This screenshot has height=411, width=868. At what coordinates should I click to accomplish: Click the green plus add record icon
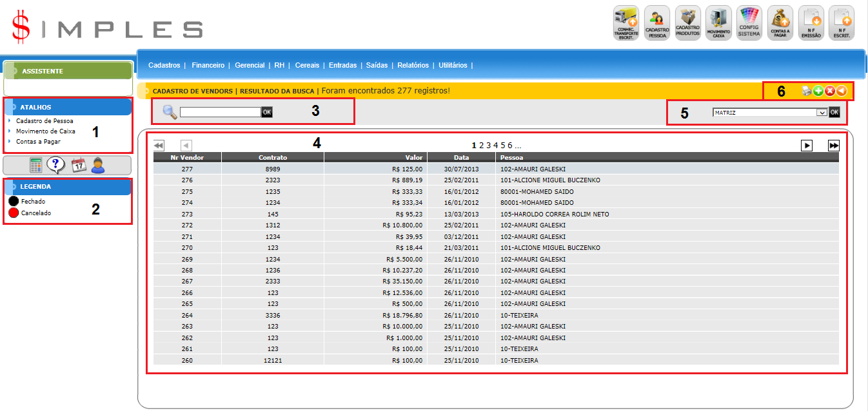[x=818, y=91]
